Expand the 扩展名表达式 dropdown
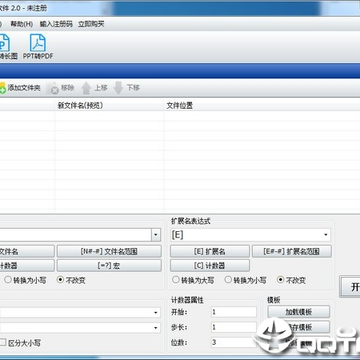Viewport: 360px width, 360px height. (326, 235)
